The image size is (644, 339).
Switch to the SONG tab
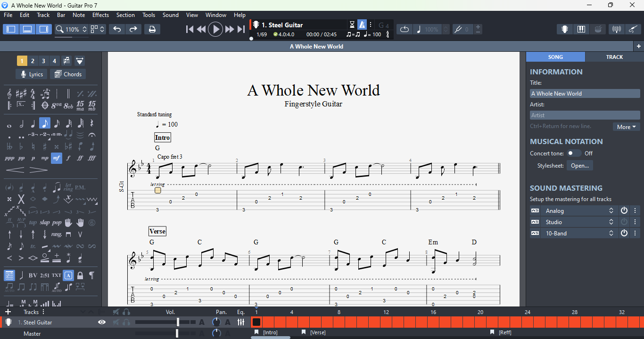pyautogui.click(x=555, y=56)
